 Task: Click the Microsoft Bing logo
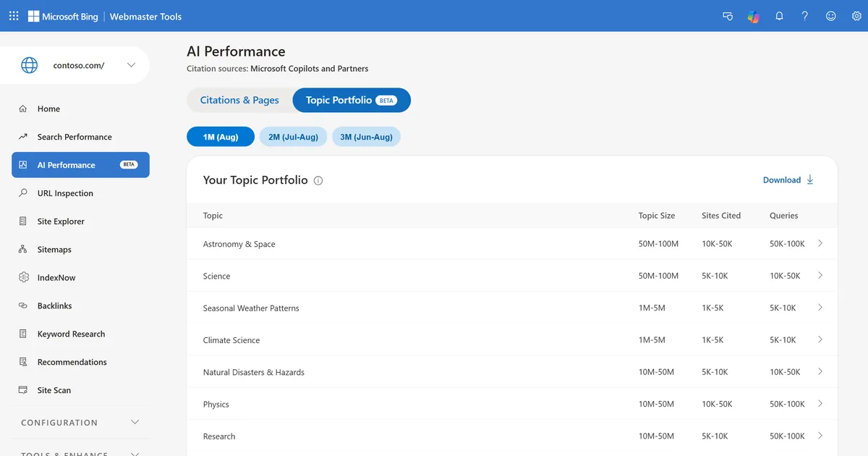click(63, 16)
